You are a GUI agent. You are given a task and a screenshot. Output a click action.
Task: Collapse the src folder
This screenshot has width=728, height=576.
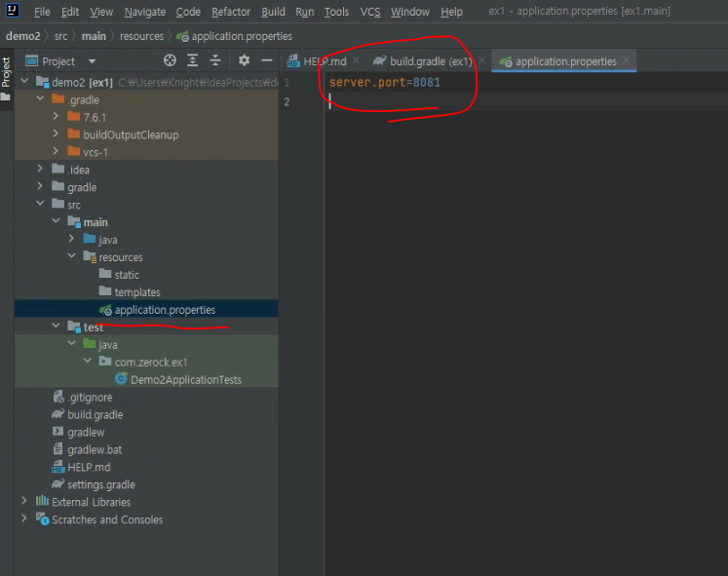click(x=40, y=204)
